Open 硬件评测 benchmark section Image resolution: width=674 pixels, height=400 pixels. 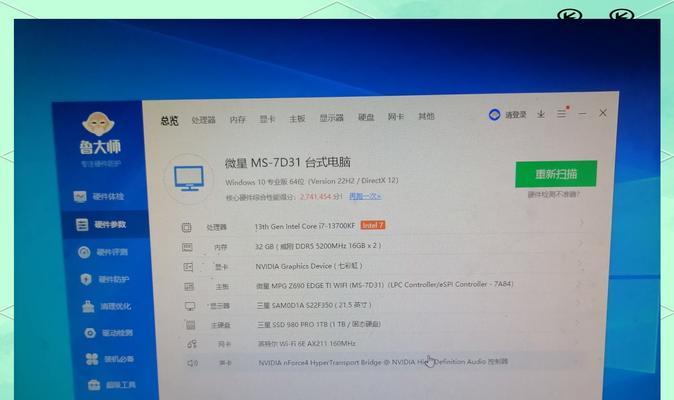click(x=103, y=252)
